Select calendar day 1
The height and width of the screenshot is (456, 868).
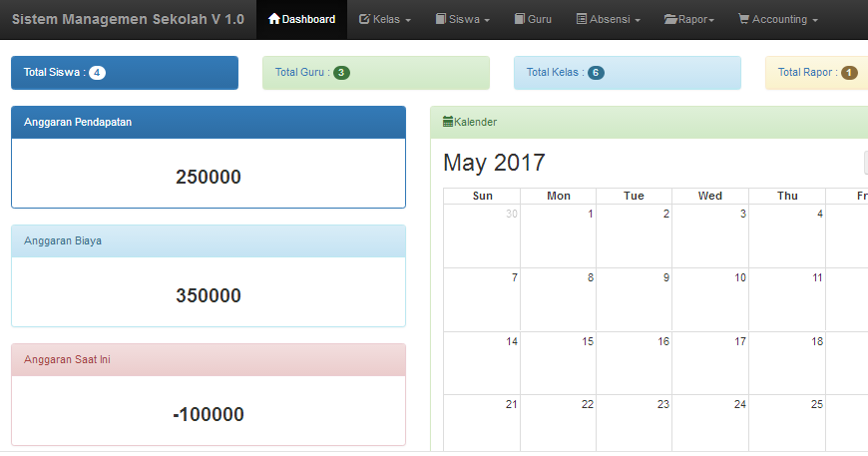591,214
